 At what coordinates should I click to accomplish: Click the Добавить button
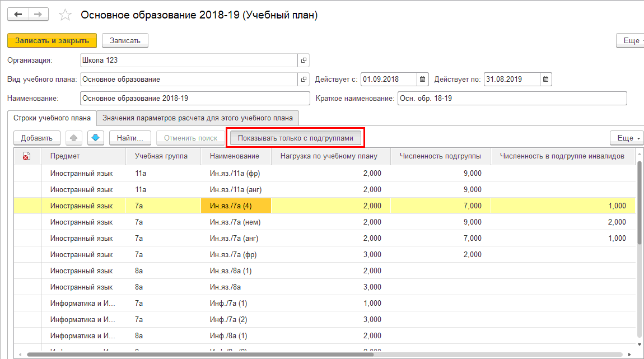[37, 138]
